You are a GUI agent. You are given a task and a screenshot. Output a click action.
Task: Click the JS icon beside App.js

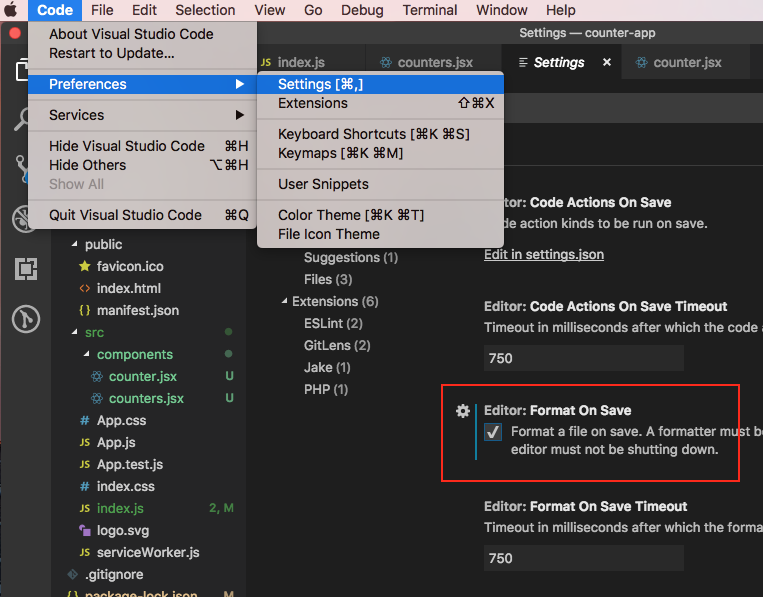click(85, 442)
